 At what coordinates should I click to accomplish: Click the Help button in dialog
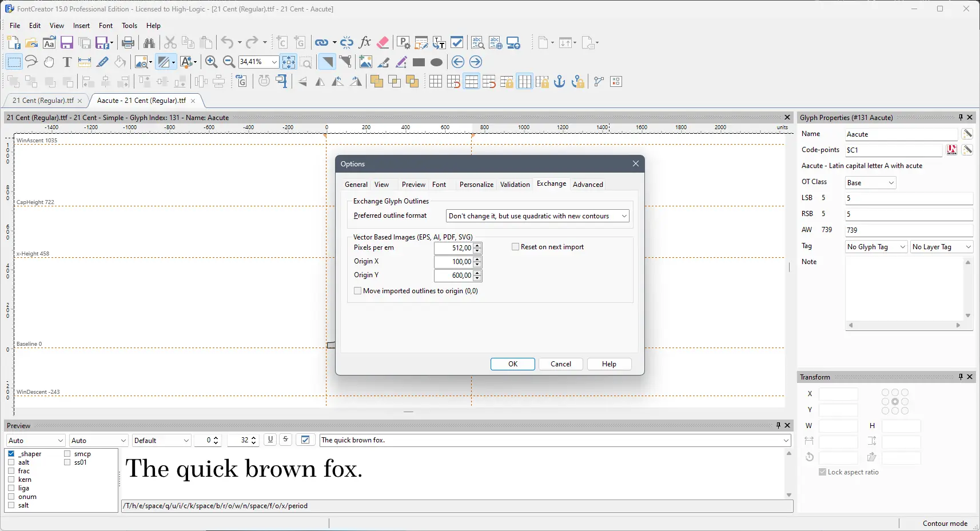point(609,364)
